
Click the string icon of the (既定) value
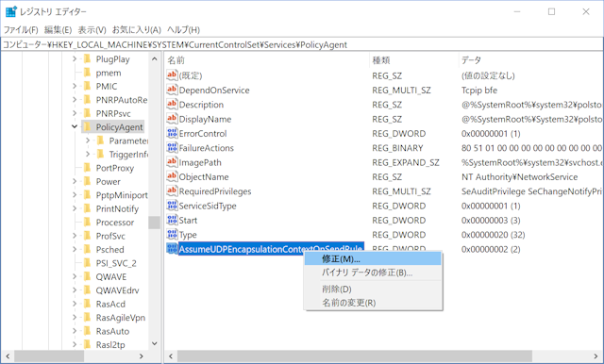click(172, 75)
